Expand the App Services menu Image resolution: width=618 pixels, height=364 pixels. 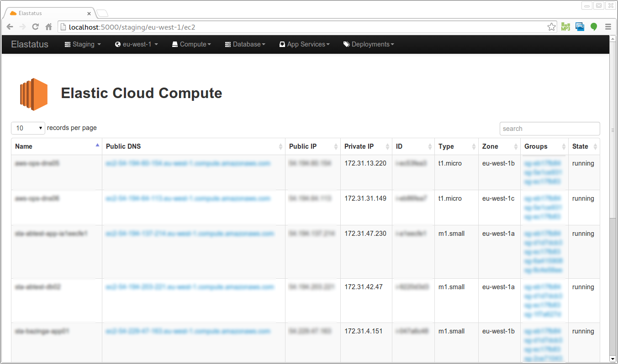[x=305, y=44]
